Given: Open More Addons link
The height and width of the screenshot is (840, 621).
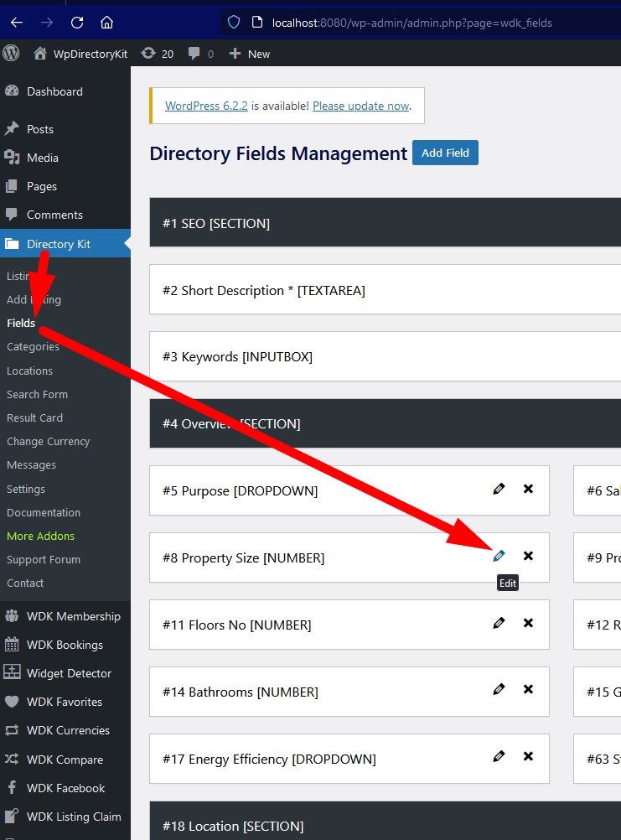Looking at the screenshot, I should coord(41,537).
